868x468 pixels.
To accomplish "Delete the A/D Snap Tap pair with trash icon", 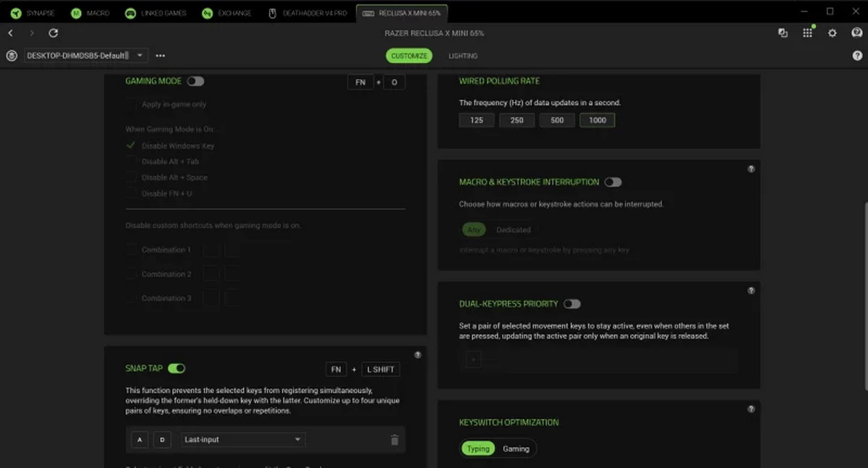I will 394,440.
